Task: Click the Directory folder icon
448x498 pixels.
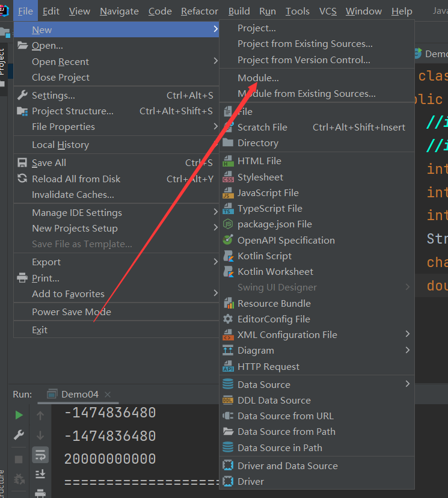Action: 228,143
